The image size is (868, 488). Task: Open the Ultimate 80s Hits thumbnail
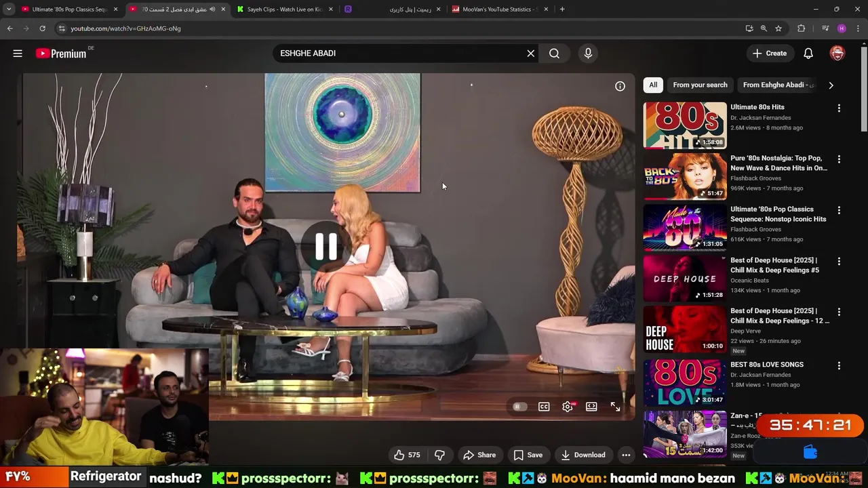[x=685, y=125]
